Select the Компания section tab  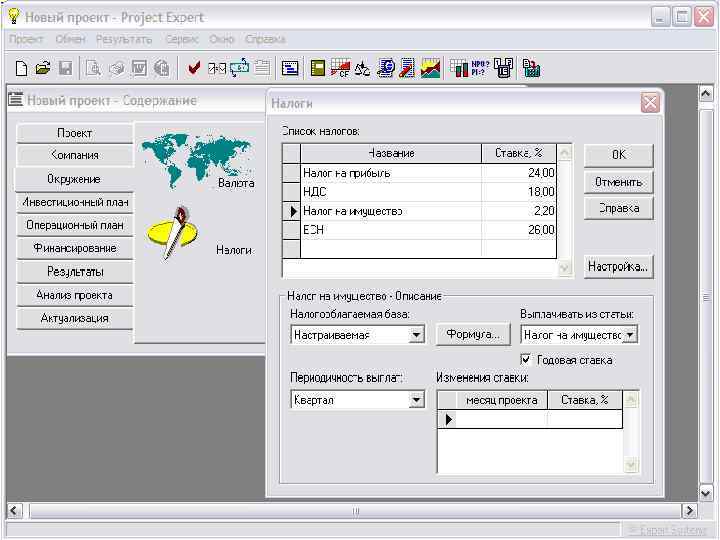[74, 155]
